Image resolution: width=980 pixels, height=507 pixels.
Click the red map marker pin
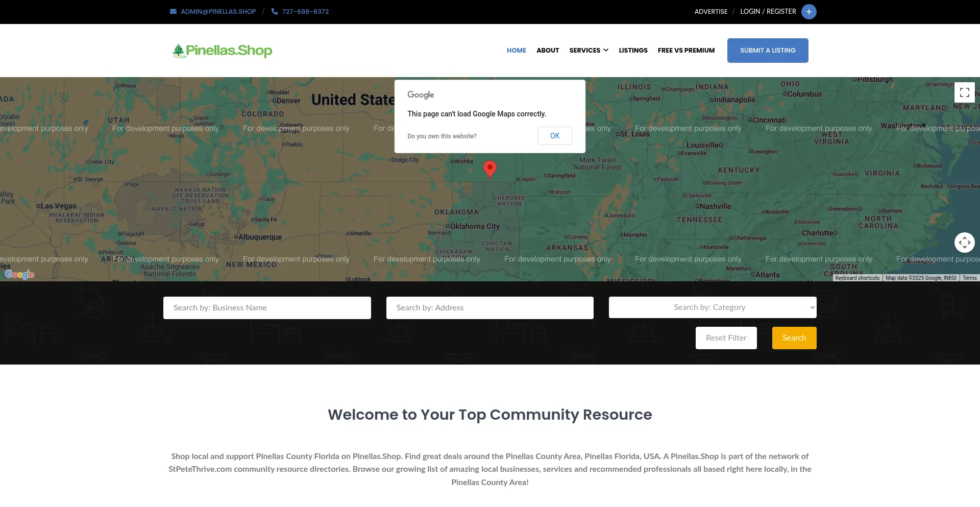tap(490, 169)
